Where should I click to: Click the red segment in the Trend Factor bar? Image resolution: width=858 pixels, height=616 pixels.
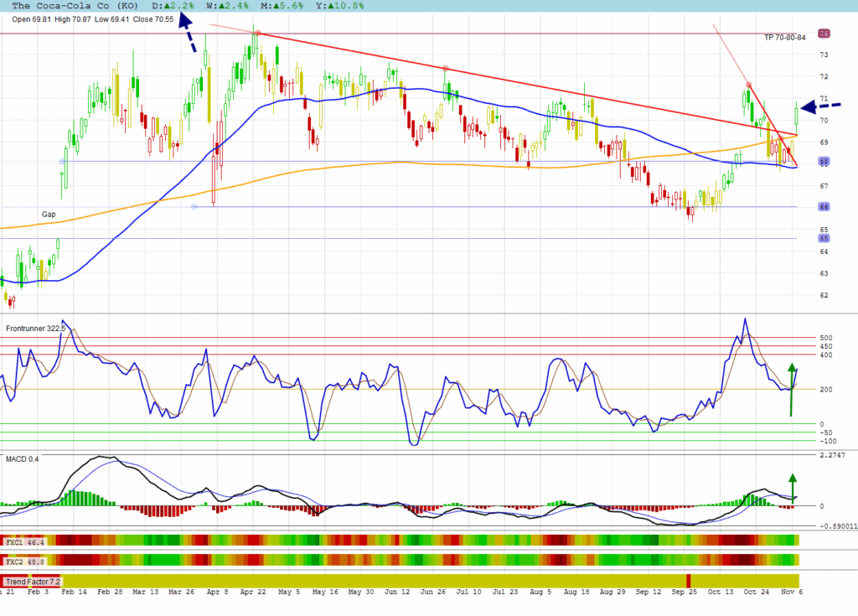pos(689,581)
